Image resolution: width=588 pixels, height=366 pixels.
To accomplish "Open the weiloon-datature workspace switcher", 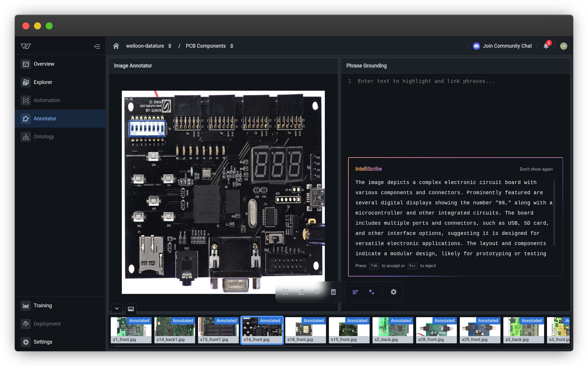I will point(149,46).
